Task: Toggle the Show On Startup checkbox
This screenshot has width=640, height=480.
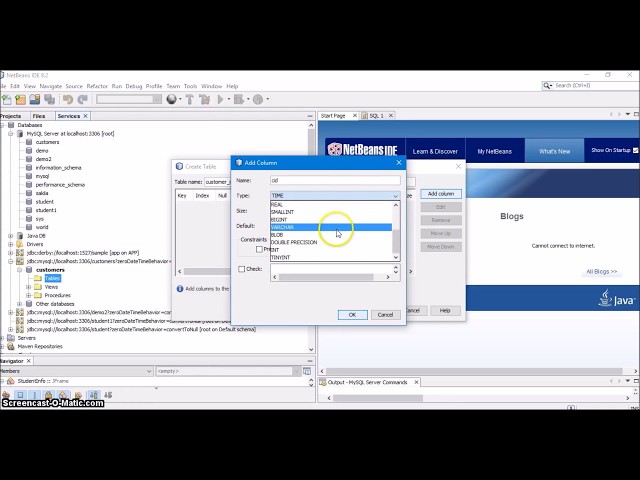Action: click(x=636, y=150)
